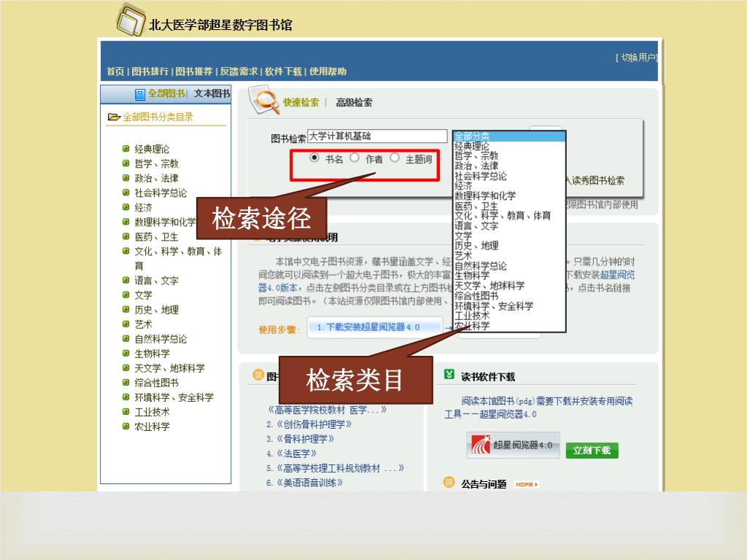Select the 书名 radio button

pos(314,157)
